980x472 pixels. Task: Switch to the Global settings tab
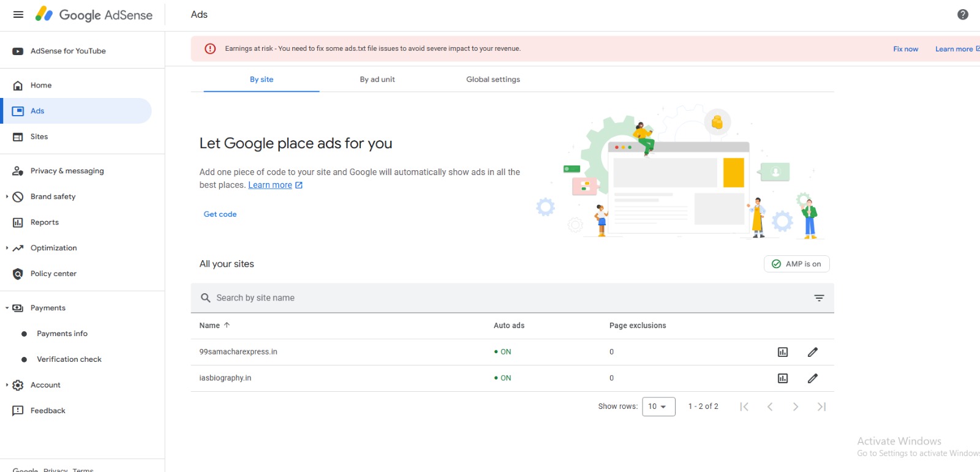(493, 80)
